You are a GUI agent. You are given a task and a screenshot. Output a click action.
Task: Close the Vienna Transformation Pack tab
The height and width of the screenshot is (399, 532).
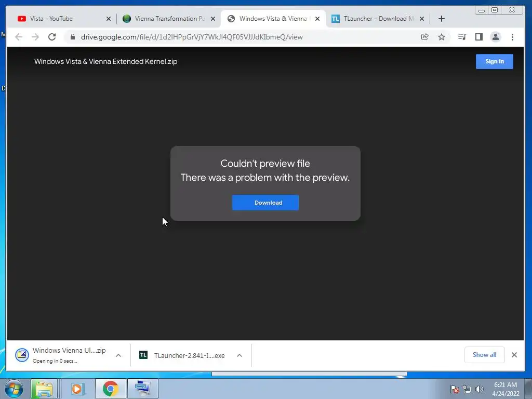click(213, 19)
